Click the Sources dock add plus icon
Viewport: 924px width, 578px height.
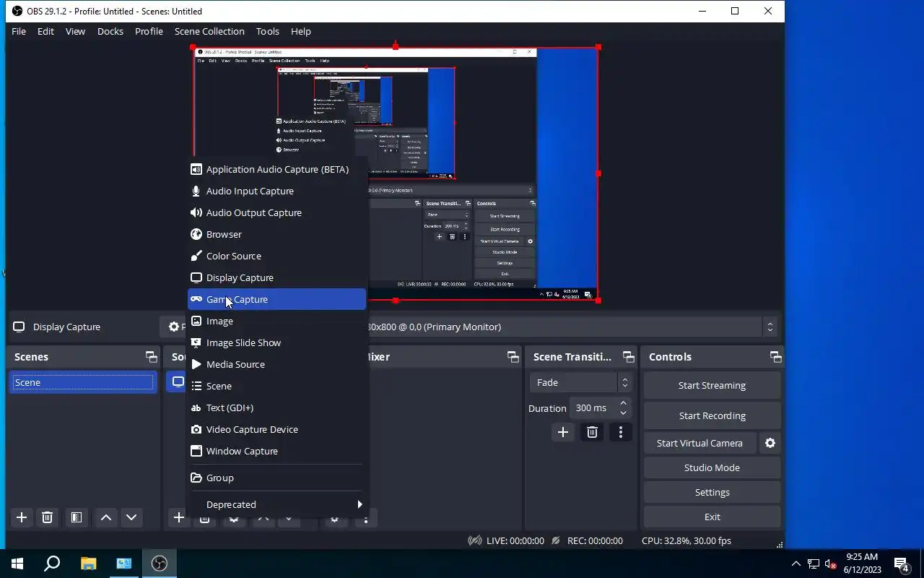coord(178,517)
